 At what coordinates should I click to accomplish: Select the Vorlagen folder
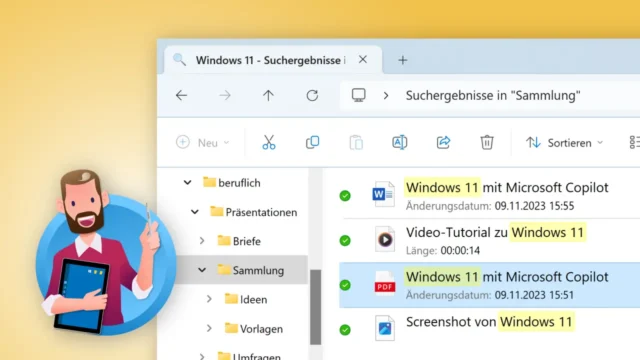[x=254, y=328]
